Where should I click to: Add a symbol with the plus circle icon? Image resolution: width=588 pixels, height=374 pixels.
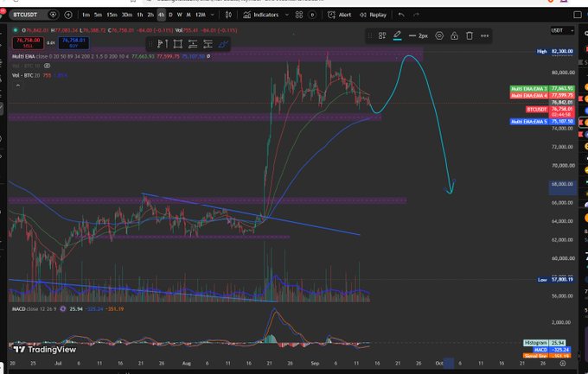[x=68, y=15]
